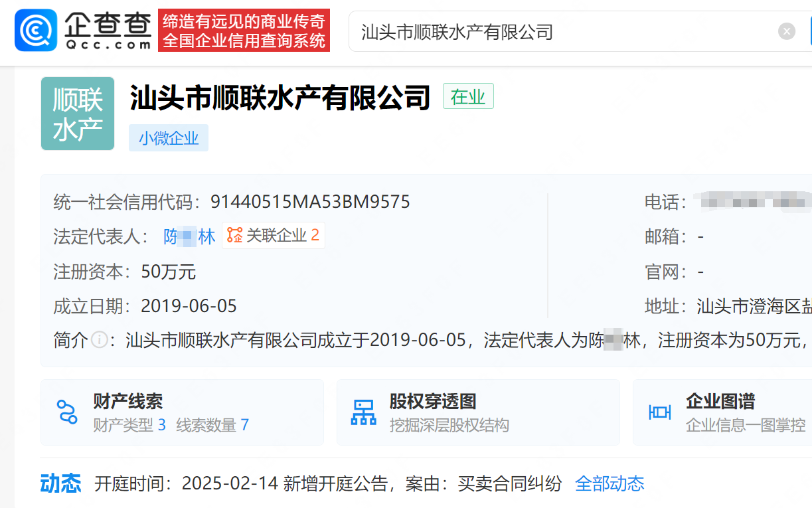Screen dimensions: 812x508
Task: Click the 企业图谱 graph icon
Action: pyautogui.click(x=659, y=412)
